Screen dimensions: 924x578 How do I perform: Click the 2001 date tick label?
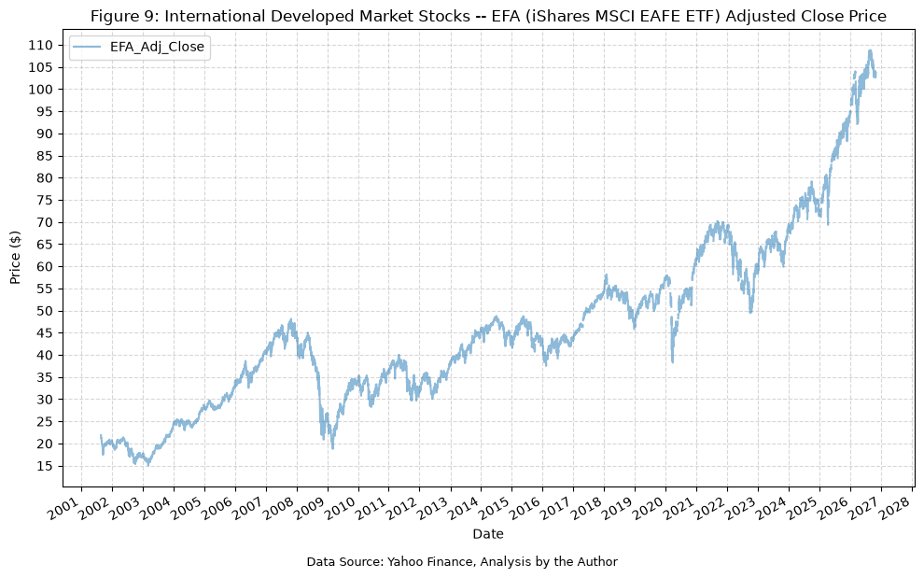63,507
